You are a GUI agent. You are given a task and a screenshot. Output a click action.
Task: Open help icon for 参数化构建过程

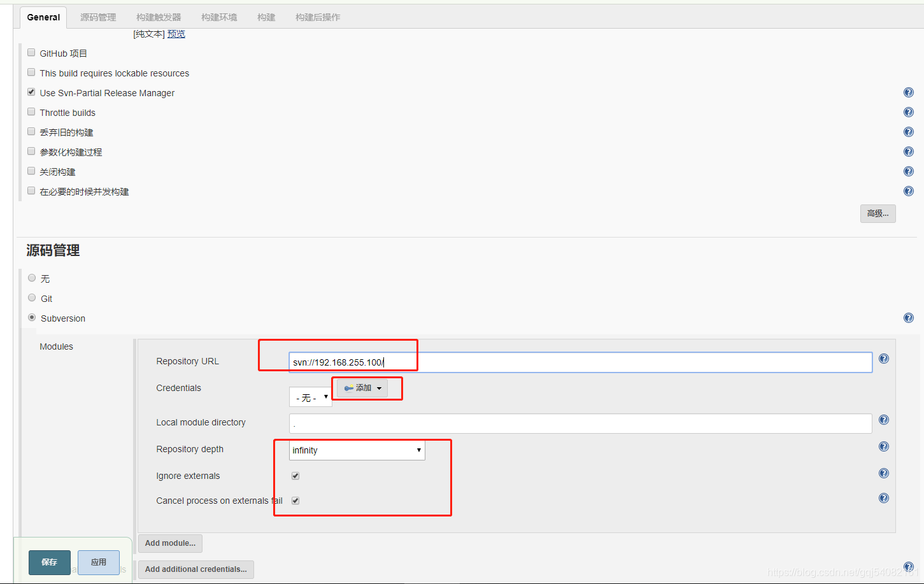[909, 152]
